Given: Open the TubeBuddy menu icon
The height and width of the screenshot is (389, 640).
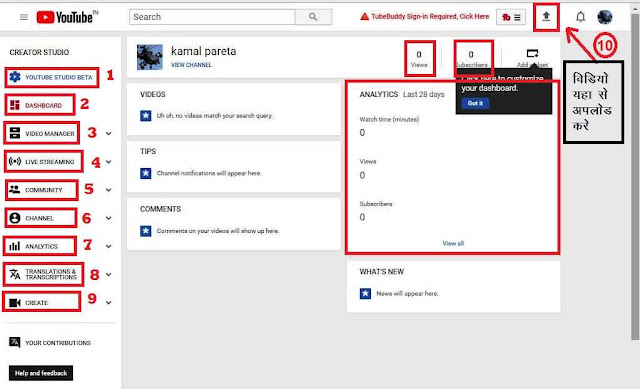Looking at the screenshot, I should click(511, 17).
